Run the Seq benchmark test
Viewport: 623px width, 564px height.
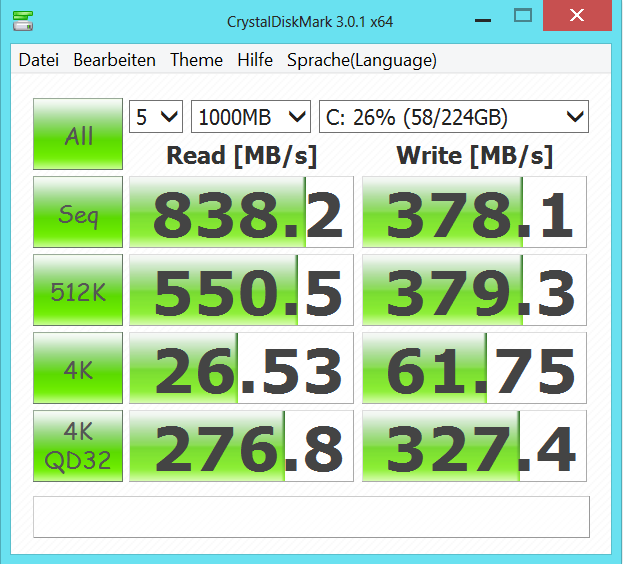[x=78, y=212]
